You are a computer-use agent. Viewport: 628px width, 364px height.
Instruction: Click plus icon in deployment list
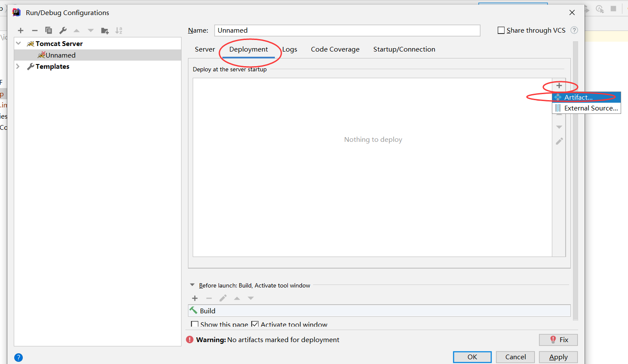coord(559,86)
